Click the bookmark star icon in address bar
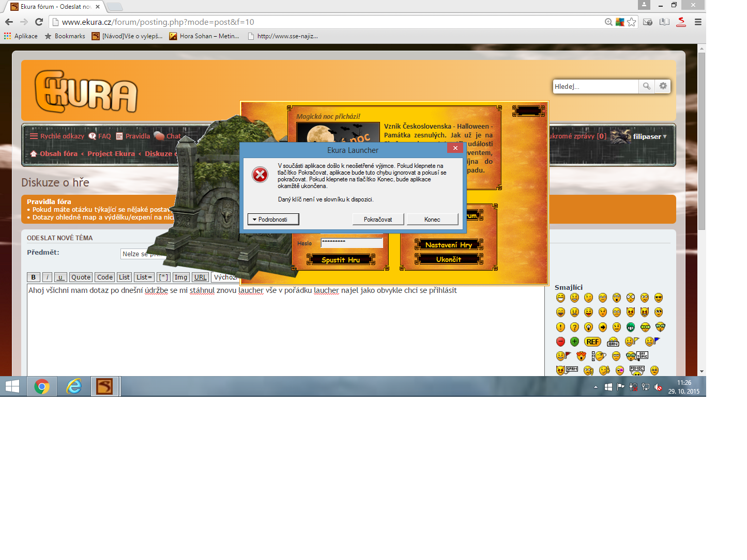The image size is (747, 560). click(632, 22)
